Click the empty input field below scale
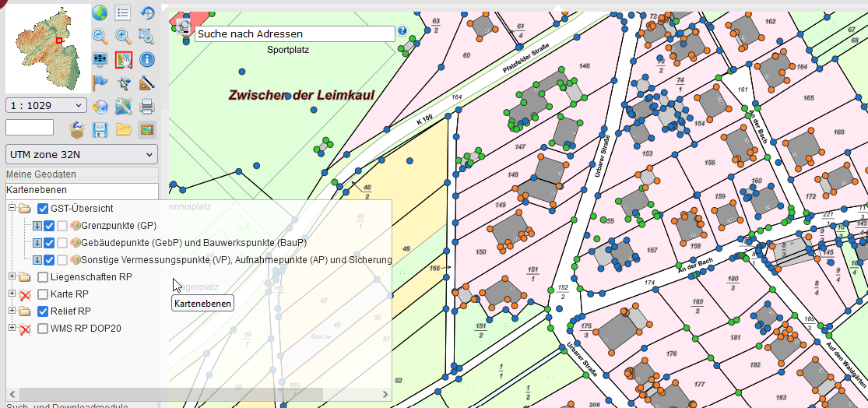Screen dimensions: 868x408 [x=30, y=128]
